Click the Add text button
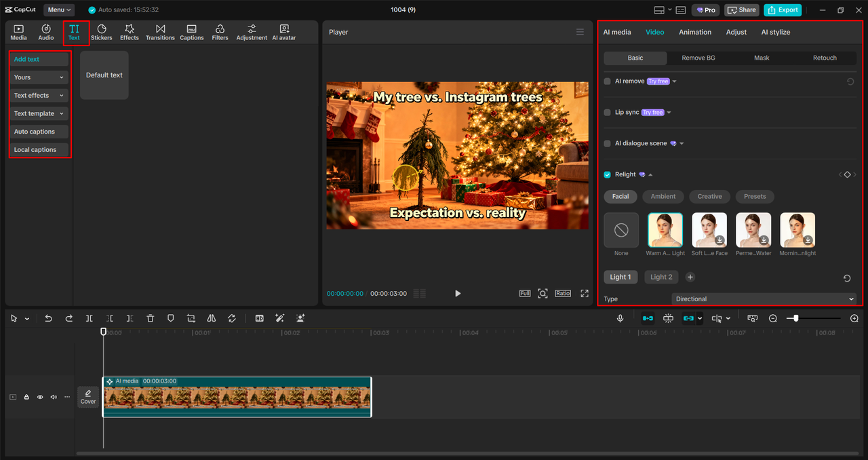868x460 pixels. click(39, 59)
